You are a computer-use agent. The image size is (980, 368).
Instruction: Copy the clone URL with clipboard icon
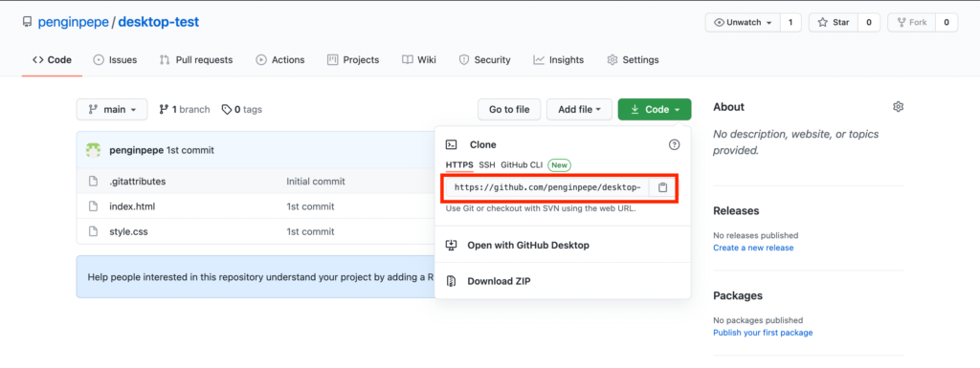(x=662, y=187)
